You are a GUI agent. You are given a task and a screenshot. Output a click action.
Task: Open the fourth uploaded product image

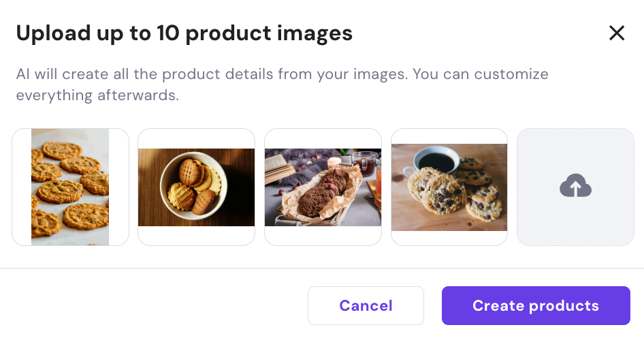click(x=449, y=187)
